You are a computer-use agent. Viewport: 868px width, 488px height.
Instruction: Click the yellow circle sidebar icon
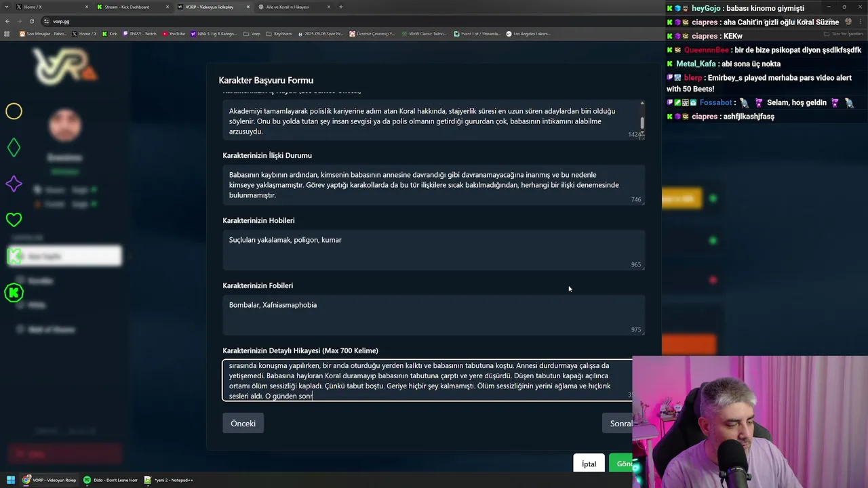[x=14, y=111]
